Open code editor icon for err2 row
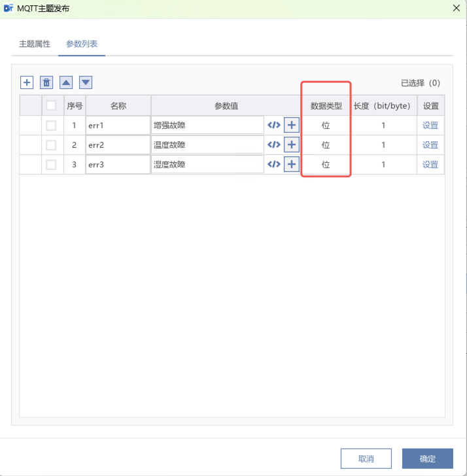Image resolution: width=467 pixels, height=476 pixels. click(274, 145)
